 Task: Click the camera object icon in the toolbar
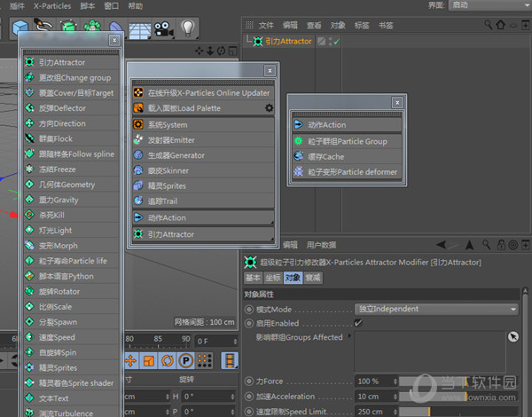(163, 29)
